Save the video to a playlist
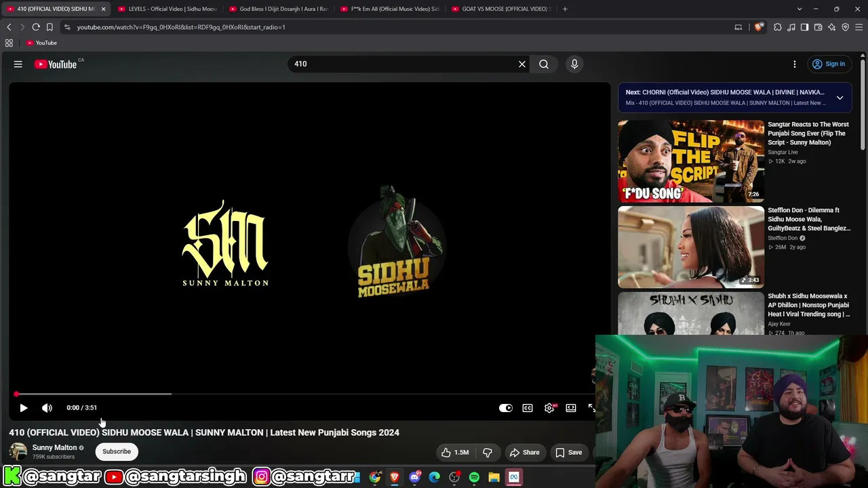868x488 pixels. pyautogui.click(x=569, y=452)
